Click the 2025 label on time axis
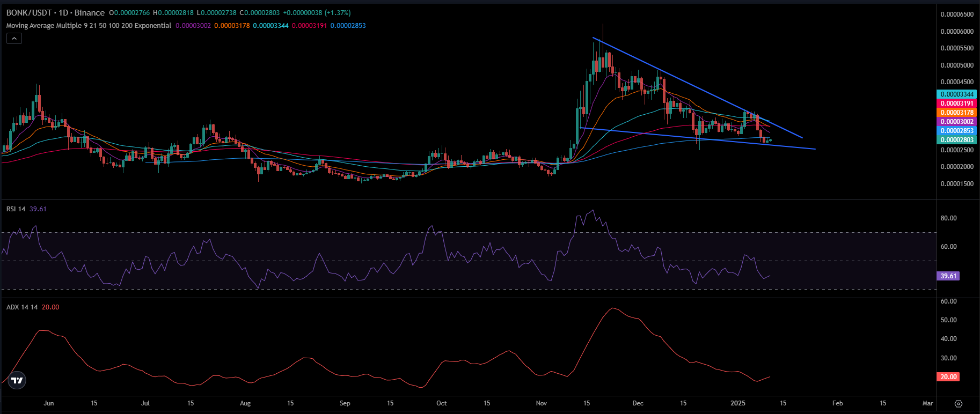The width and height of the screenshot is (980, 414). point(738,403)
